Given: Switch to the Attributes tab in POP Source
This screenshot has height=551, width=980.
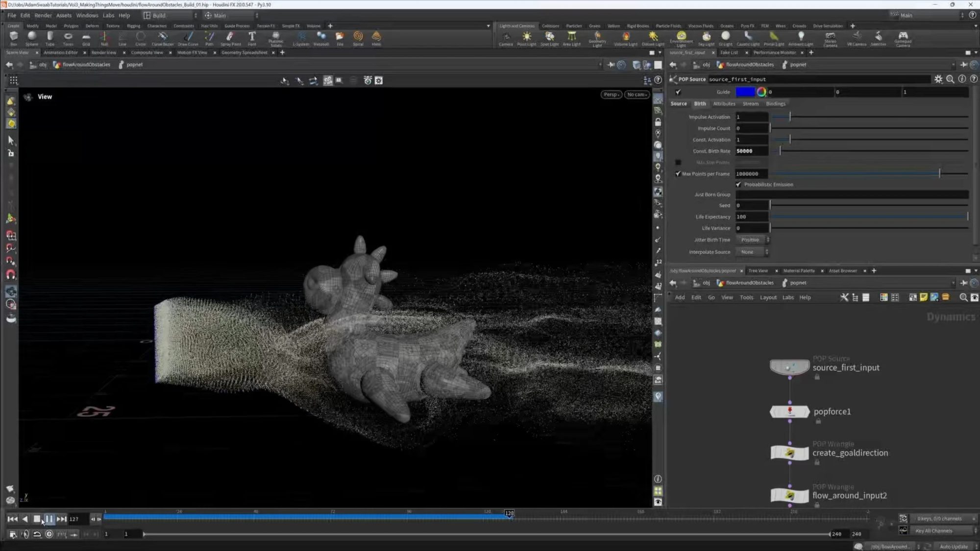Looking at the screenshot, I should coord(724,103).
